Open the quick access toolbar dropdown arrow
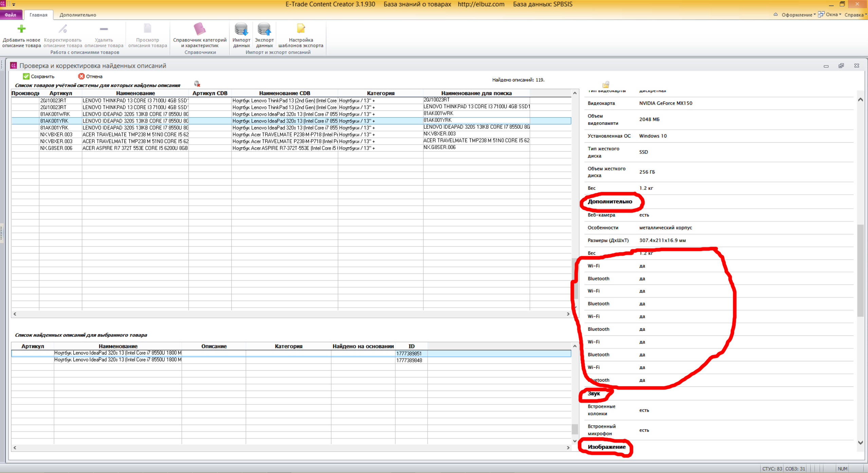 14,4
